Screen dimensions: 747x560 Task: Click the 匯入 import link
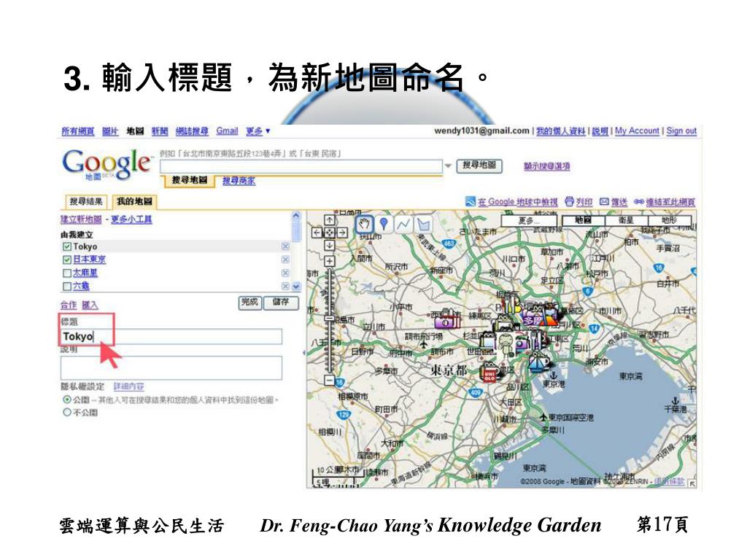point(90,306)
